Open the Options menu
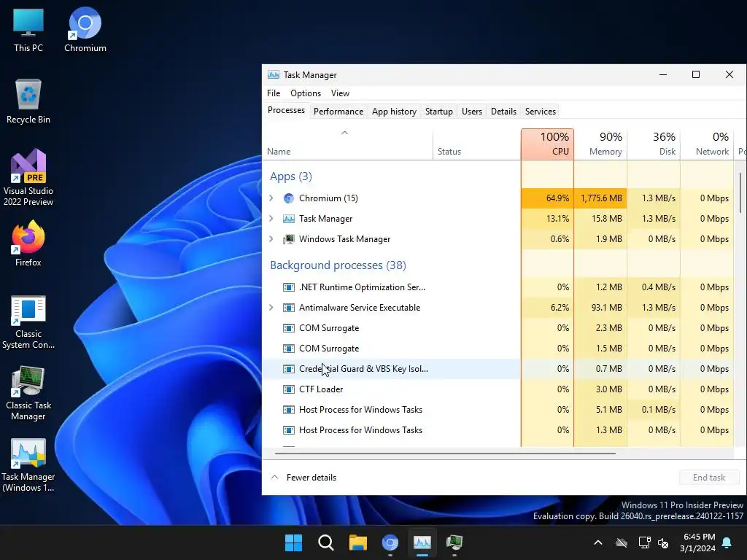Viewport: 747px width, 560px height. click(x=306, y=93)
